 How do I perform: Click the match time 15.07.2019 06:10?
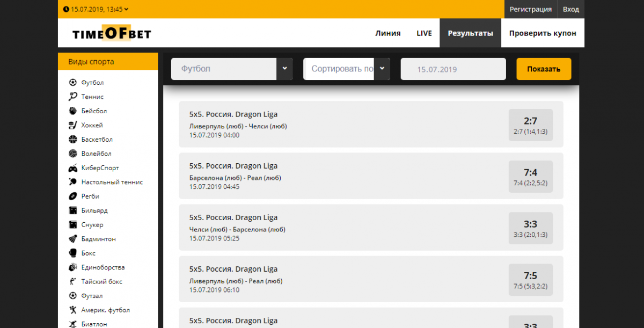tap(215, 290)
